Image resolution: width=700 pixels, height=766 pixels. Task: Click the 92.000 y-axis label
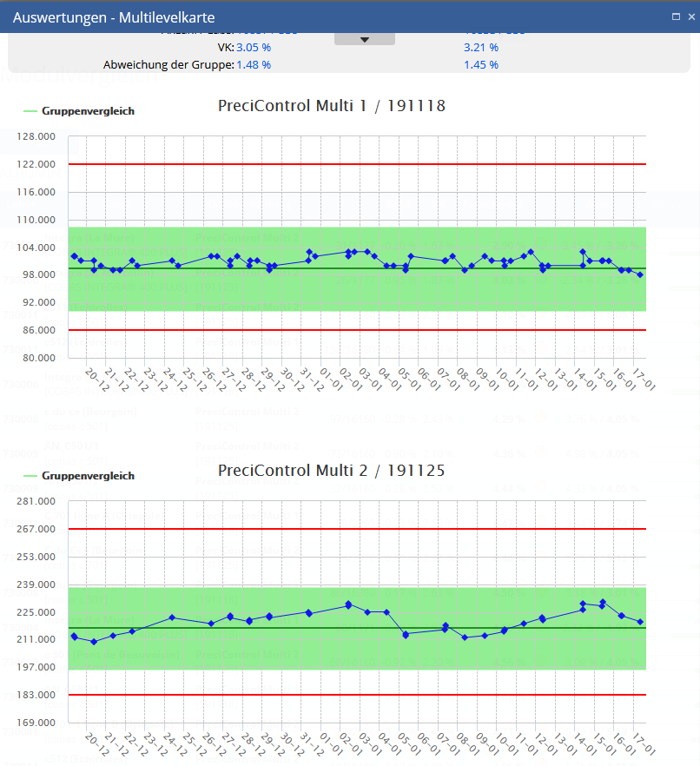[x=36, y=302]
